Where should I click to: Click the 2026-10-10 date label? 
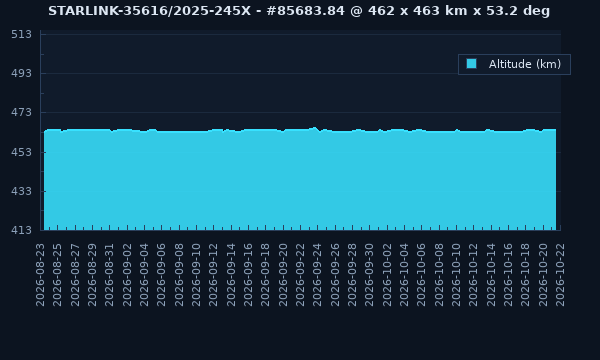pos(457,275)
